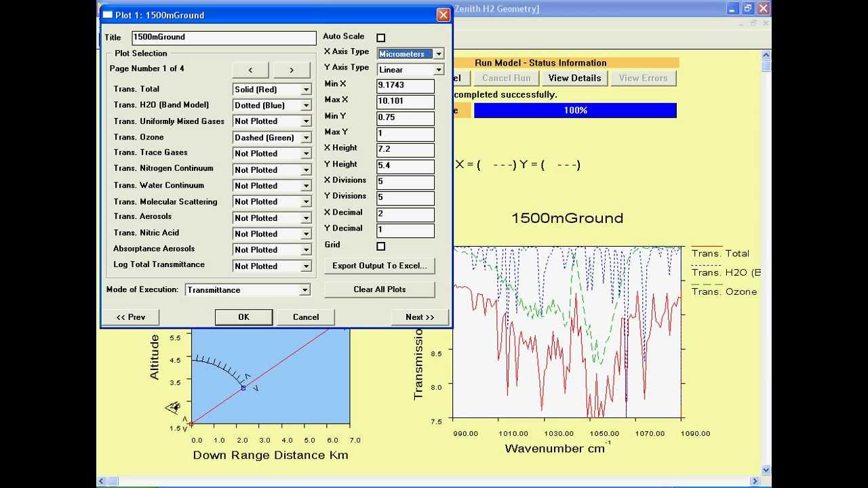Click the Clear All Plots button
Image resolution: width=868 pixels, height=488 pixels.
tap(380, 289)
